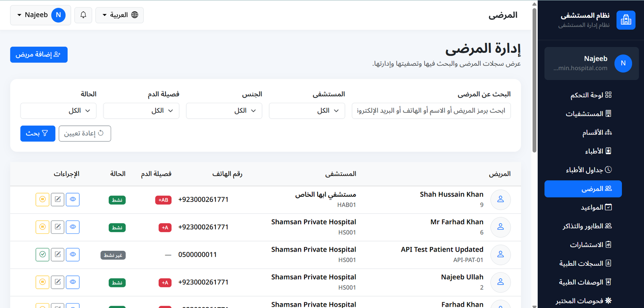
Task: Click Shah Hussain Khan avatar icon
Action: (x=501, y=200)
